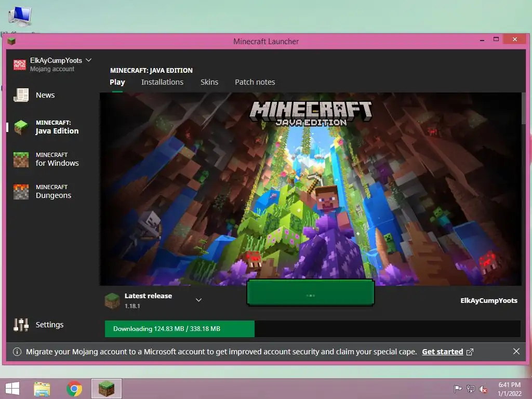Click ElkAyCumpYoots player name at bottom right
The height and width of the screenshot is (399, 532).
click(488, 301)
